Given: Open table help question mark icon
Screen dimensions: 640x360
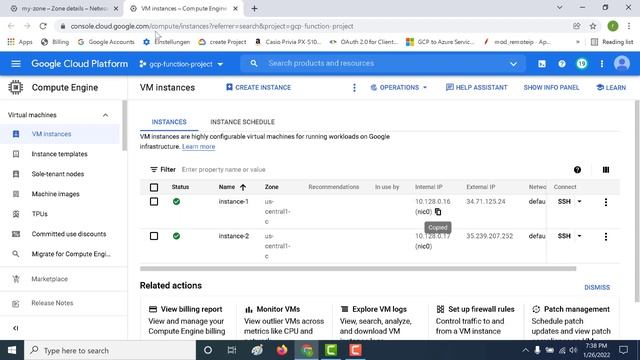Looking at the screenshot, I should [x=577, y=170].
